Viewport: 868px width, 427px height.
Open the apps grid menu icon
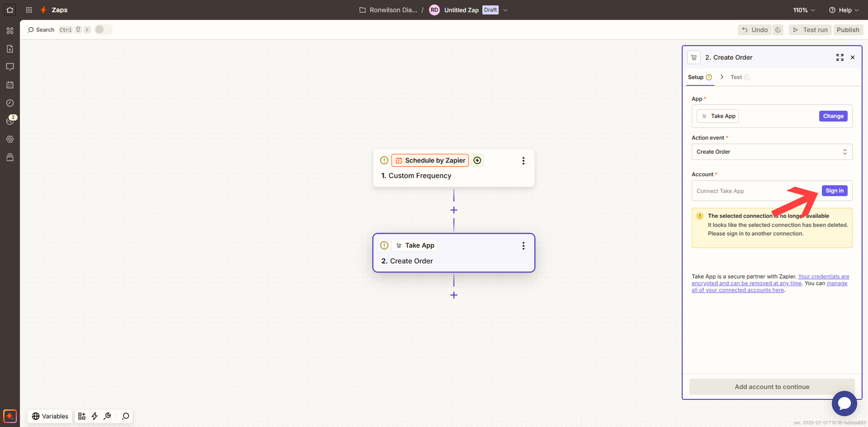pyautogui.click(x=29, y=10)
